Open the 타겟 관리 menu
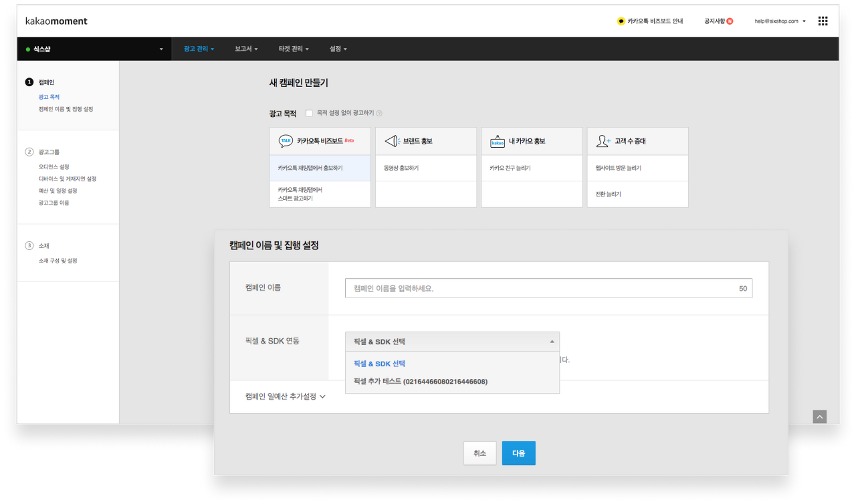Image resolution: width=856 pixels, height=504 pixels. [x=294, y=49]
